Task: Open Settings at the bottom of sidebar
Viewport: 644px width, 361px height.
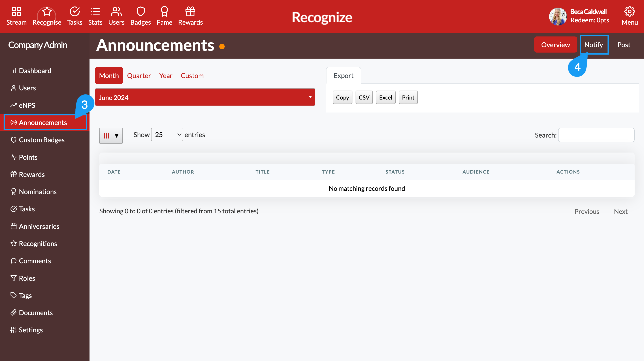Action: click(x=31, y=330)
